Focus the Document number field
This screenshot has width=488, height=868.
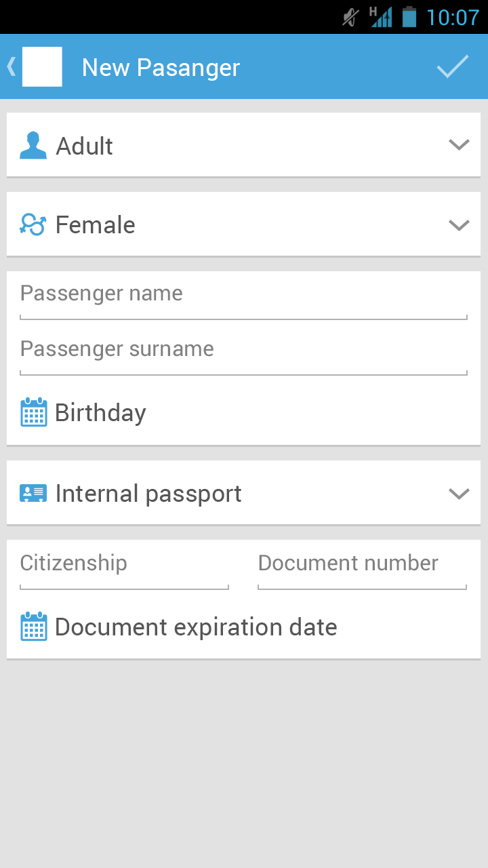pos(362,564)
